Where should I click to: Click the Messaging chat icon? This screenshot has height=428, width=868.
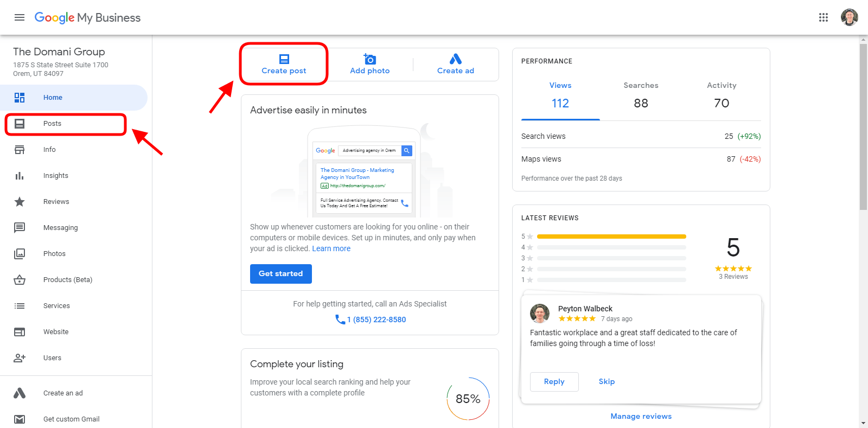[20, 228]
